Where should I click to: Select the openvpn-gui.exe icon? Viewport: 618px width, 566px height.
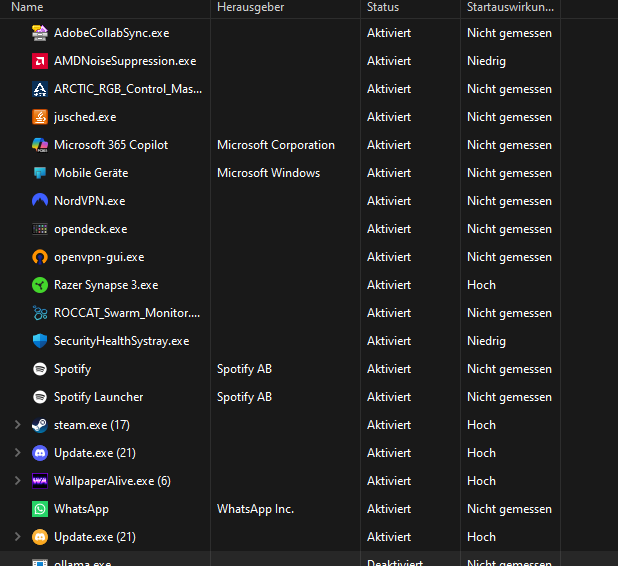pyautogui.click(x=40, y=257)
